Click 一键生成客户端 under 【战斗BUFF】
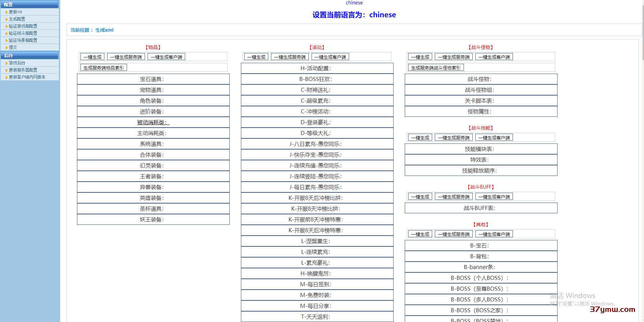Screen dimensions: 644x322 click(494, 196)
